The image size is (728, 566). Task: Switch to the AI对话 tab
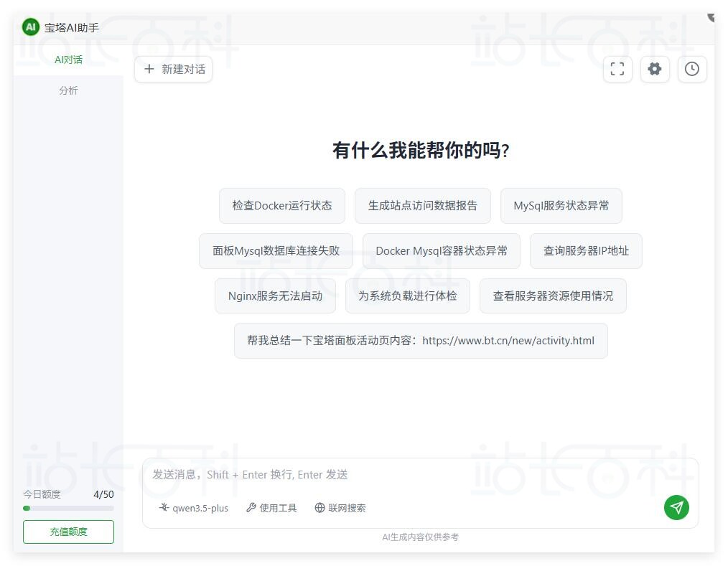point(68,60)
